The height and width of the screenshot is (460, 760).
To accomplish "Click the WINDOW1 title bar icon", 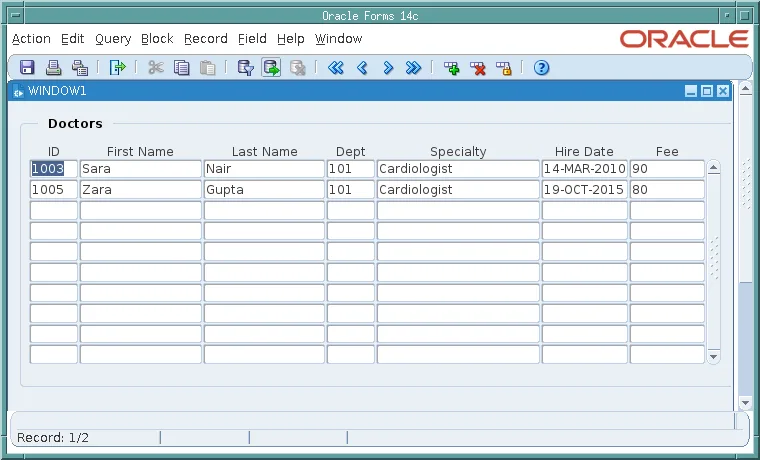I will (x=18, y=91).
